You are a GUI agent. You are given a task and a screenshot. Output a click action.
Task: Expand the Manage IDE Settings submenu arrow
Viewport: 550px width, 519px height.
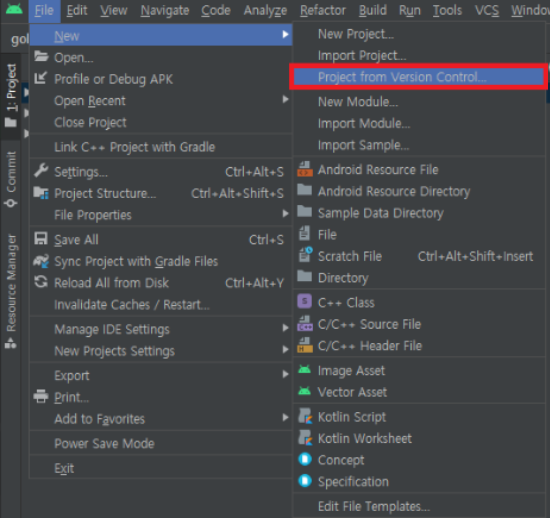click(x=286, y=328)
